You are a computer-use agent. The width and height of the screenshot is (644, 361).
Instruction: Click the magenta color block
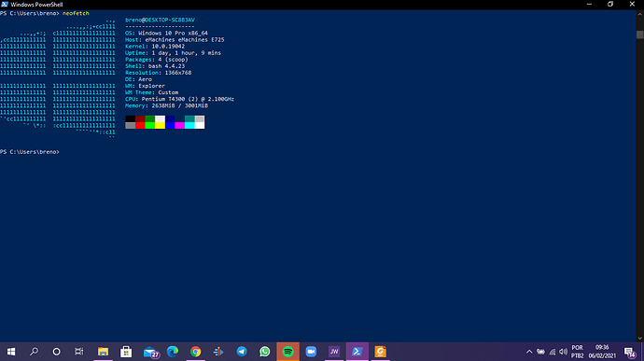point(180,125)
